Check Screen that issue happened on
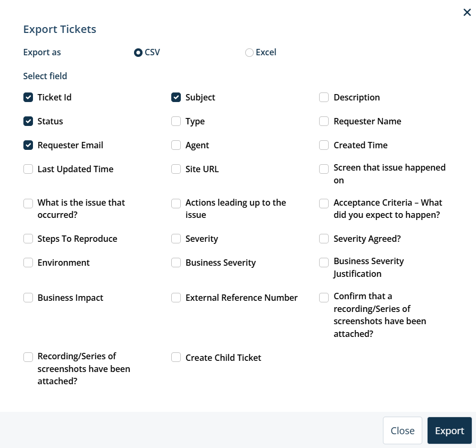The image size is (476, 448). [x=324, y=169]
